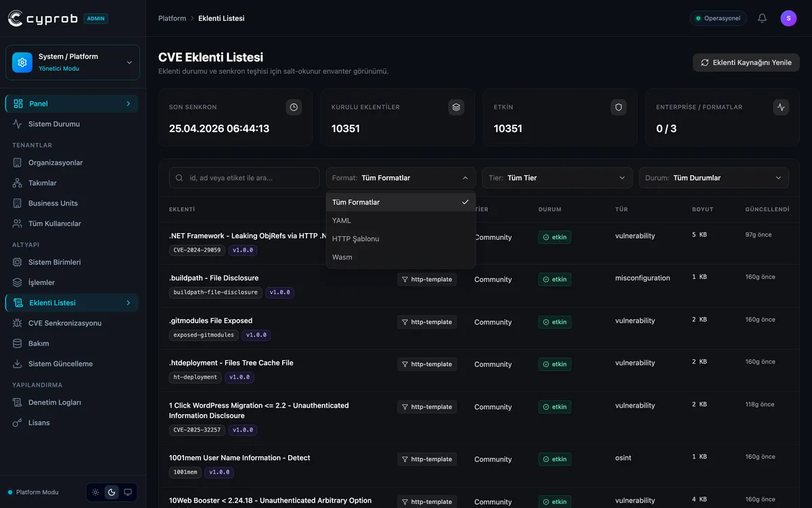
Task: Click the activity icon in Enterprise / Formatlar card
Action: (781, 107)
